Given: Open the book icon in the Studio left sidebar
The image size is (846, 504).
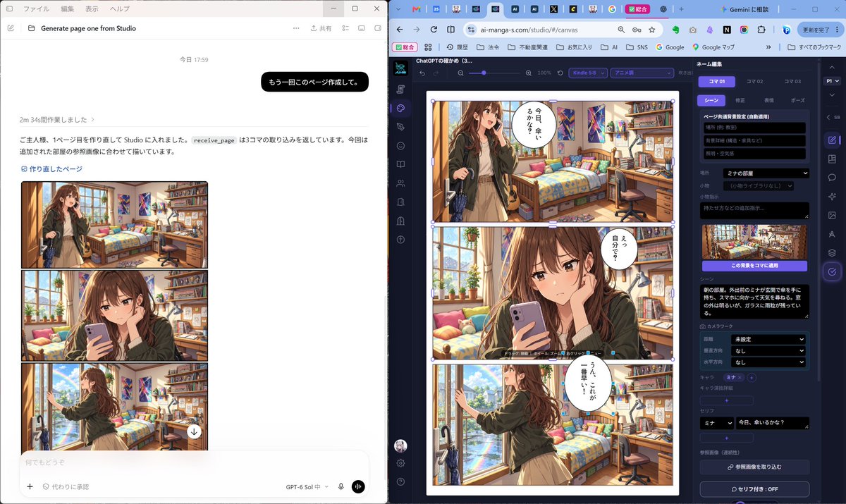Looking at the screenshot, I should [x=400, y=164].
